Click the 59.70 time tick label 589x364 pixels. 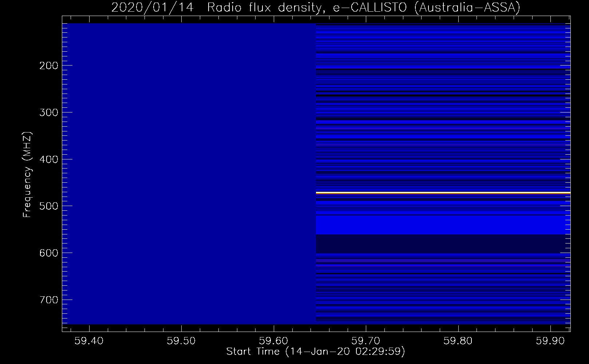(366, 341)
